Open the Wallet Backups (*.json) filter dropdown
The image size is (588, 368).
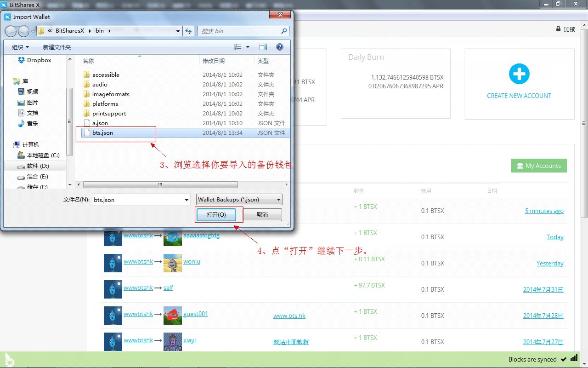pyautogui.click(x=239, y=200)
